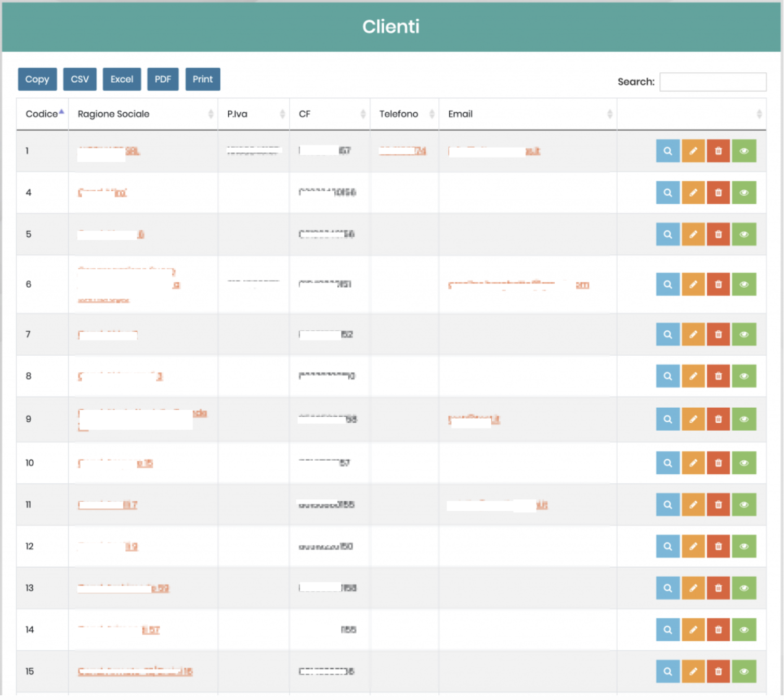Sort table by Ragione Sociale column
The width and height of the screenshot is (784, 700).
pos(113,114)
